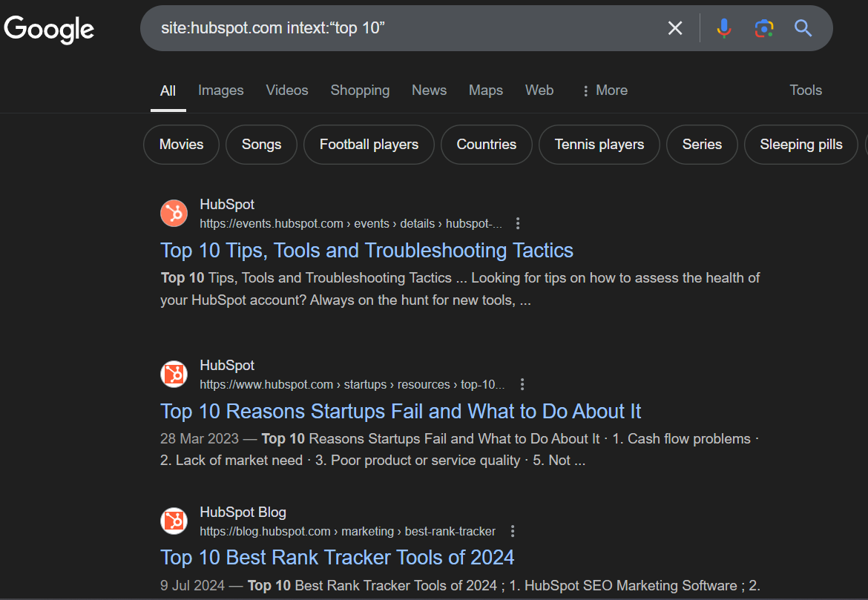This screenshot has width=868, height=600.
Task: Click '28 Mar 2023' date text
Action: [x=200, y=439]
